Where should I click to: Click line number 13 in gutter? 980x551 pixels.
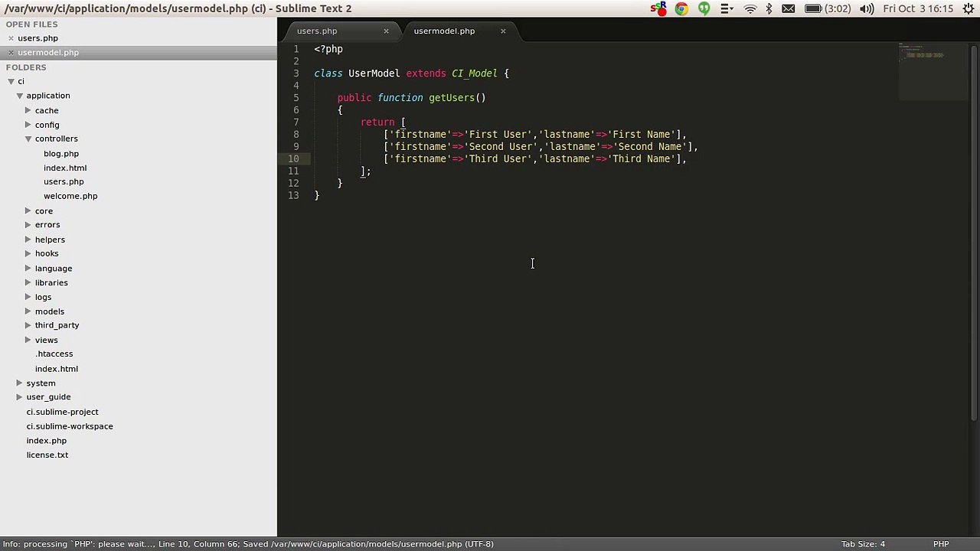[x=293, y=196]
